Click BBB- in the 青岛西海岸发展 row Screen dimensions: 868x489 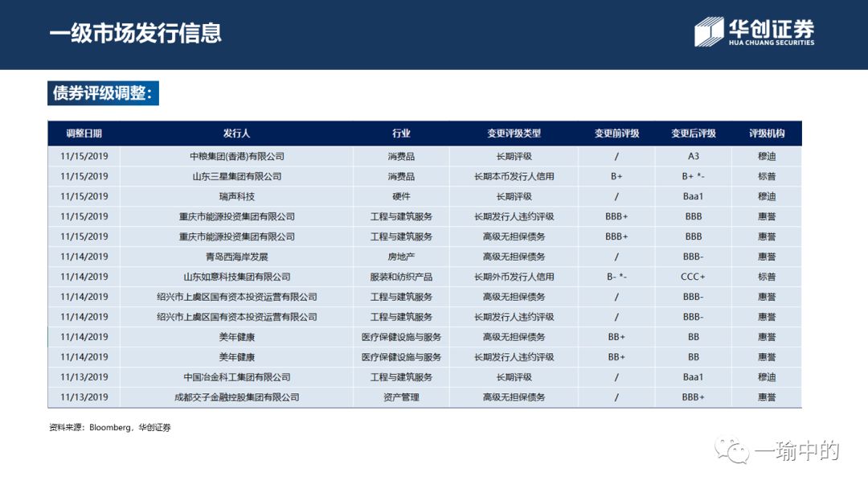coord(693,257)
